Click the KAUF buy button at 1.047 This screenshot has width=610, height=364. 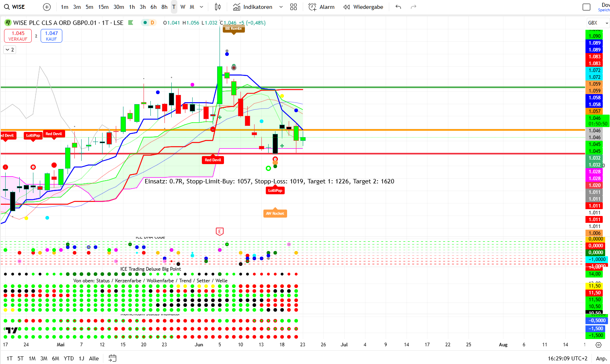pos(51,36)
